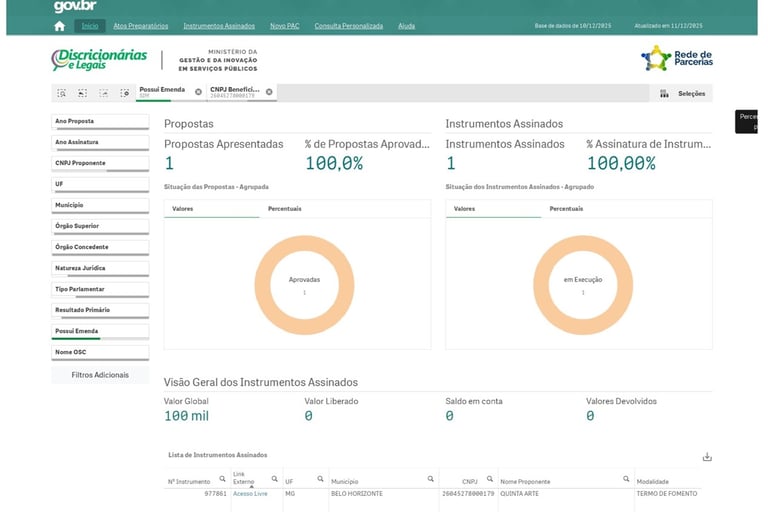Image resolution: width=768 pixels, height=512 pixels.
Task: Click the Discricionárias e Legais logo
Action: point(99,59)
